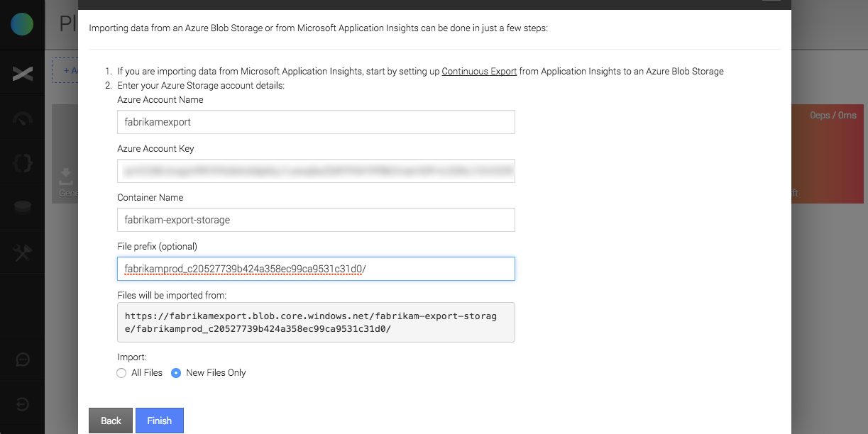Open the Continuous Export link
The image size is (868, 434).
pyautogui.click(x=479, y=72)
